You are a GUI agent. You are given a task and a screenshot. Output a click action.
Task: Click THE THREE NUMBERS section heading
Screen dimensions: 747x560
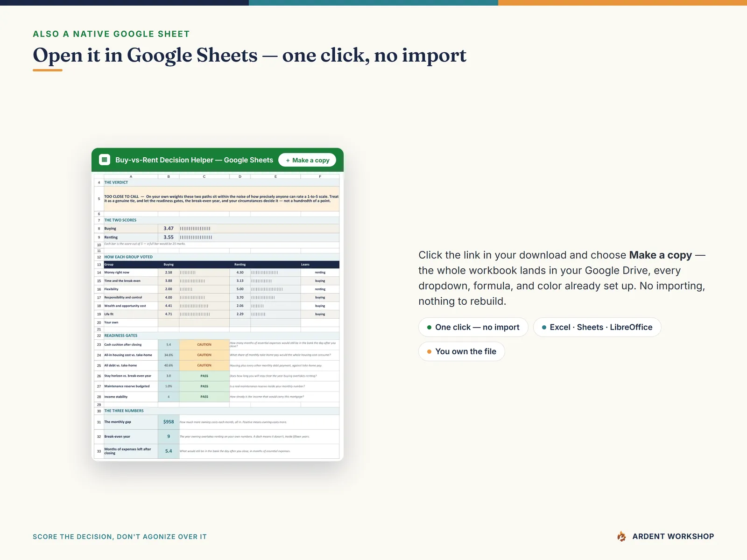point(124,411)
